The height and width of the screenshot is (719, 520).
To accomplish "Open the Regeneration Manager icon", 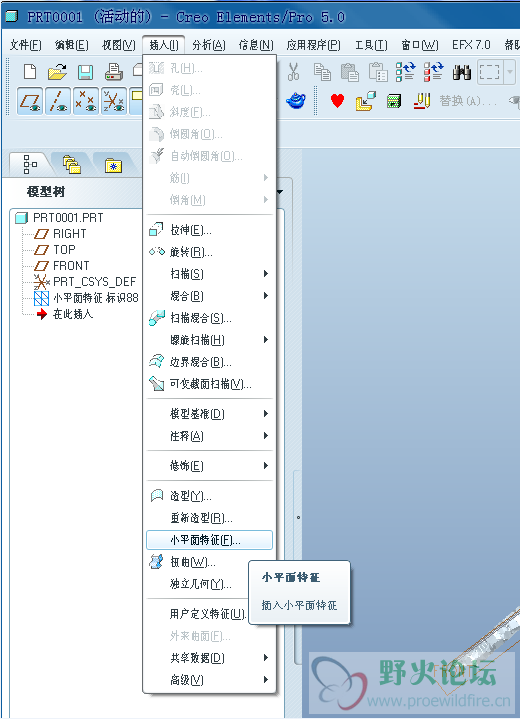I will click(x=433, y=72).
